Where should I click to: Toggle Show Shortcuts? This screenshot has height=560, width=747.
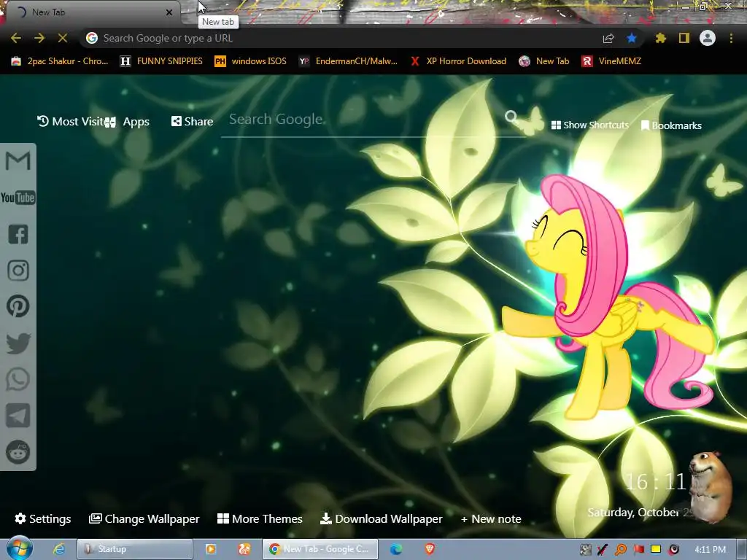coord(589,125)
